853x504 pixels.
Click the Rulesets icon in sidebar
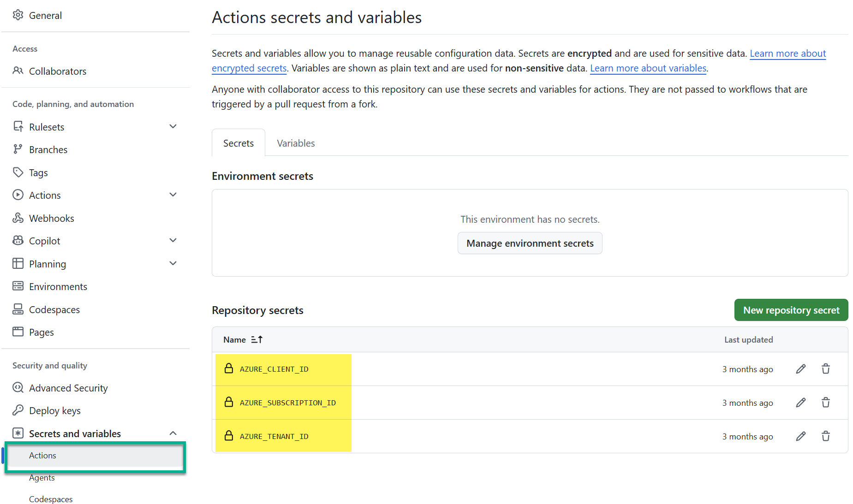[18, 127]
